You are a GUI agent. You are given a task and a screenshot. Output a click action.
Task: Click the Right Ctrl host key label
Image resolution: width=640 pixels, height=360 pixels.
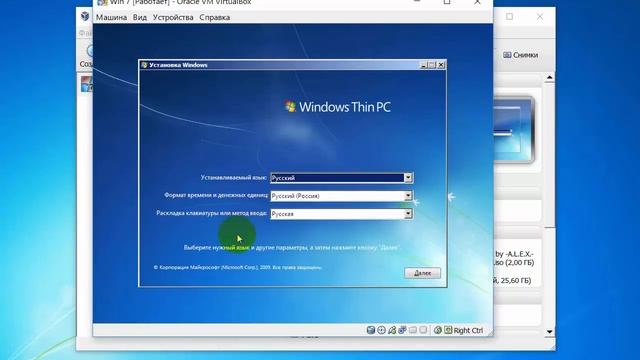[468, 331]
